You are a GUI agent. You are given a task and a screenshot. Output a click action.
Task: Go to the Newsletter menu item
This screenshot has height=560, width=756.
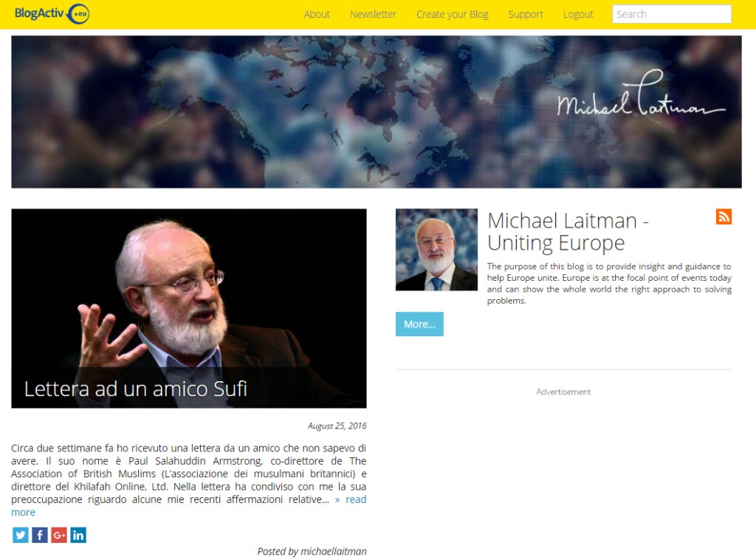coord(373,15)
